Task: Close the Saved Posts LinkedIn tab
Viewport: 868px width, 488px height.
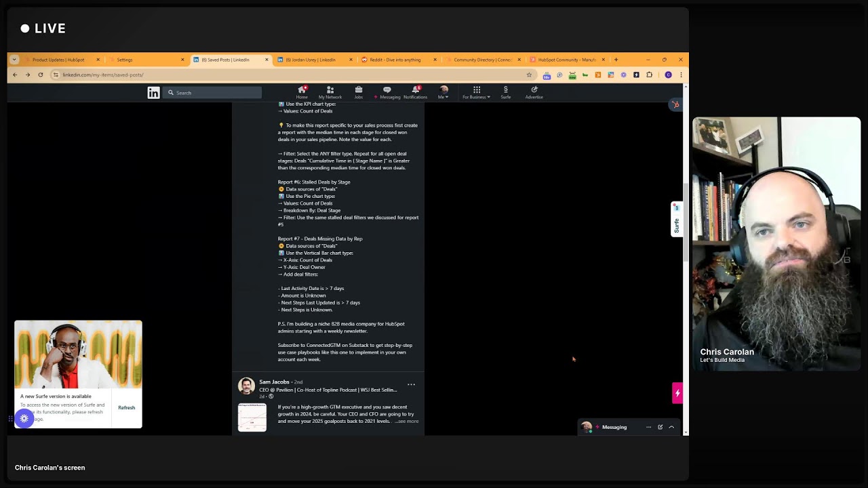Action: (x=267, y=60)
